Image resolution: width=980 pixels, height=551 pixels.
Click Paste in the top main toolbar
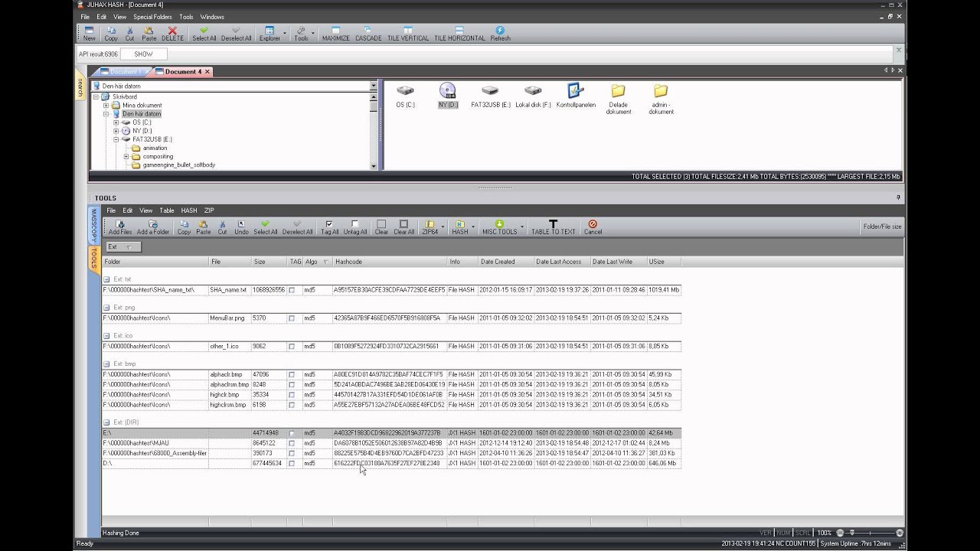coord(149,34)
